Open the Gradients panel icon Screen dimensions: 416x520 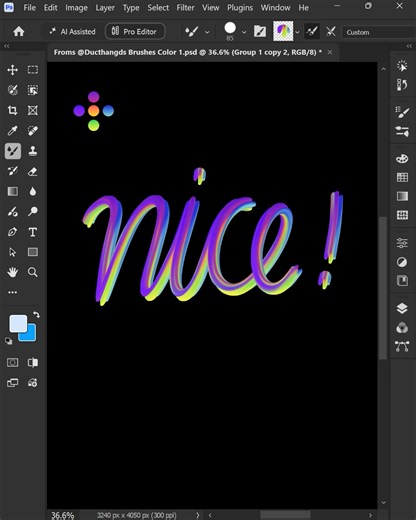point(402,196)
